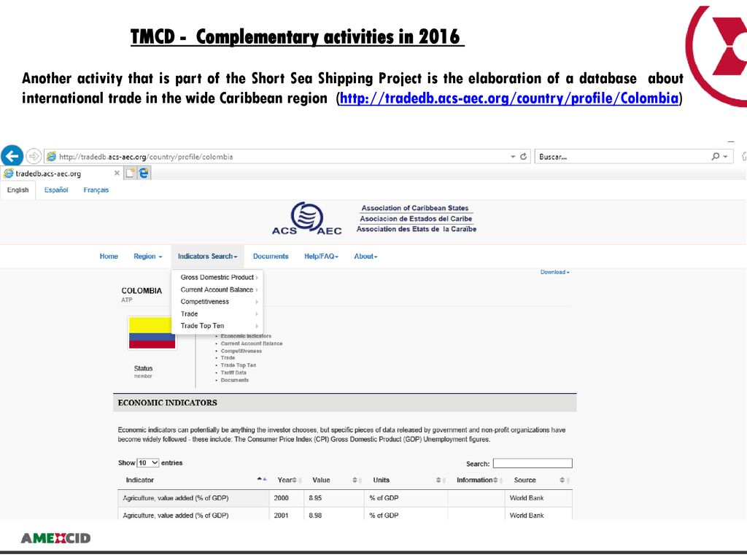Close the tradedb.acs-aec.org tab
Screen dimensions: 747x560
click(x=117, y=173)
